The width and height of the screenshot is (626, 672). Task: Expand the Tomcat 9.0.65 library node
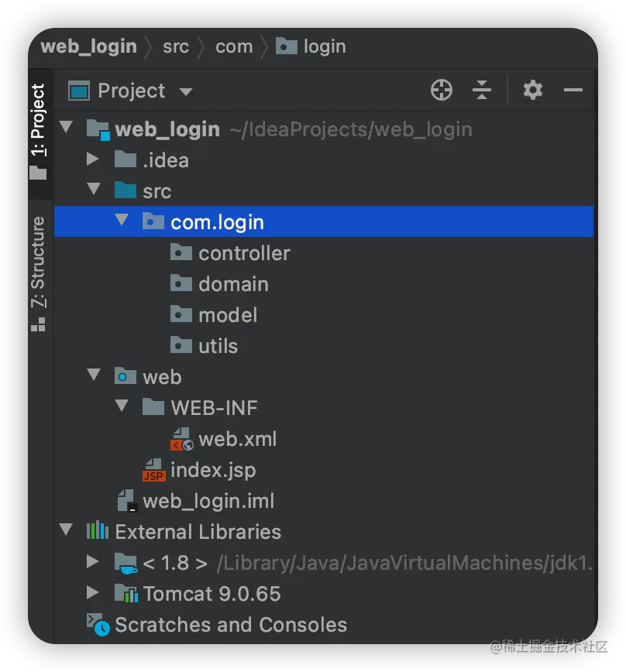click(93, 593)
